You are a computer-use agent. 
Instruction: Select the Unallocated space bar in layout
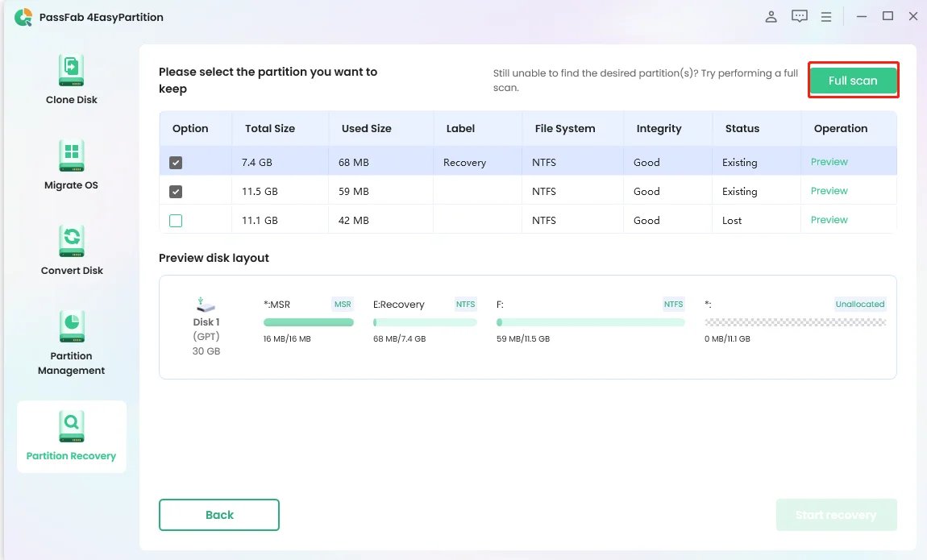795,322
